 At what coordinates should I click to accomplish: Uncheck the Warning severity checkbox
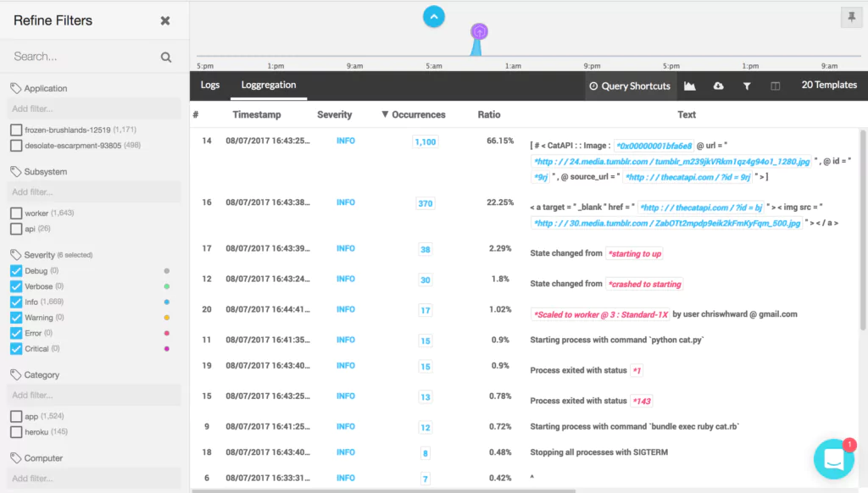click(16, 318)
